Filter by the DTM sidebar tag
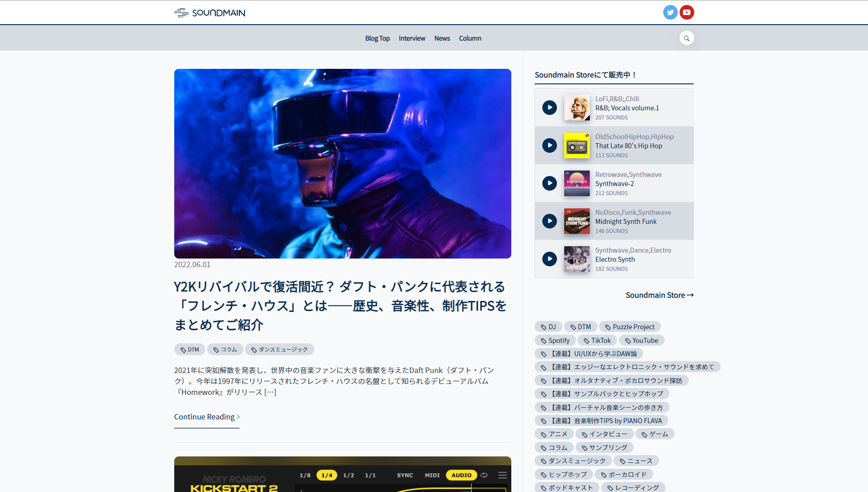This screenshot has width=868, height=492. (x=581, y=326)
